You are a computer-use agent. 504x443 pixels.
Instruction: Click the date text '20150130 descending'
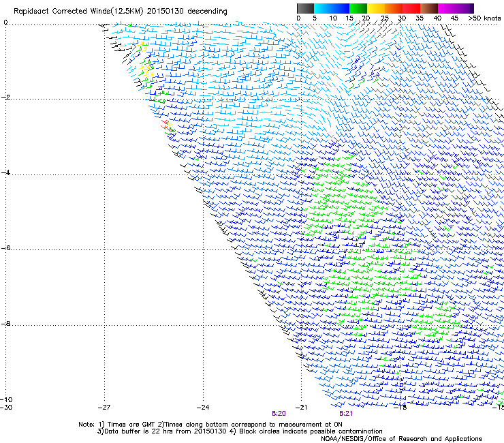coord(187,12)
